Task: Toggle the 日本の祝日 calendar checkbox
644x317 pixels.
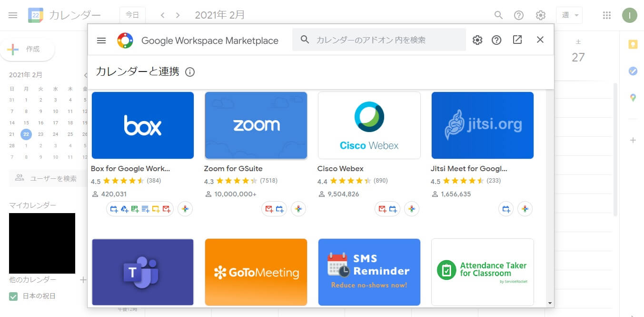Action: [x=13, y=296]
